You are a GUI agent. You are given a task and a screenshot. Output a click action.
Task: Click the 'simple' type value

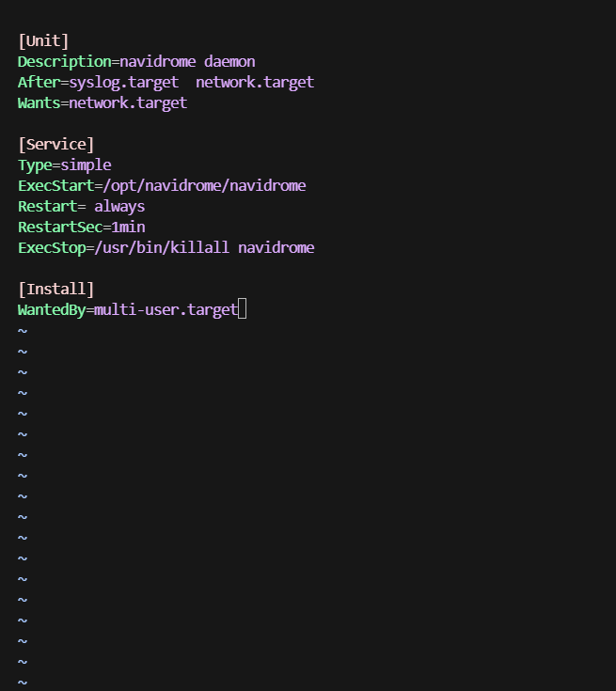point(86,165)
